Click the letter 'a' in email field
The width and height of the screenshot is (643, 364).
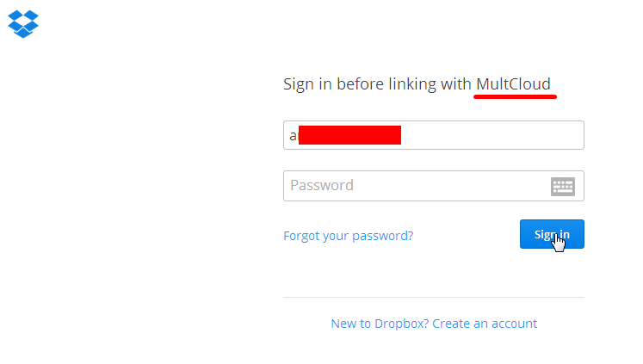point(294,136)
